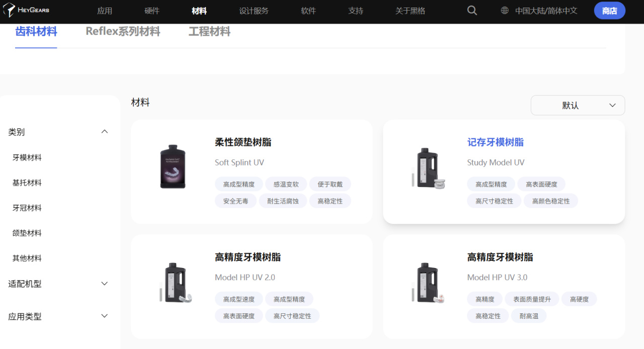Screen dimensions: 644x349
Task: Open the 柔性颌垫树脂 product title
Action: coord(243,142)
